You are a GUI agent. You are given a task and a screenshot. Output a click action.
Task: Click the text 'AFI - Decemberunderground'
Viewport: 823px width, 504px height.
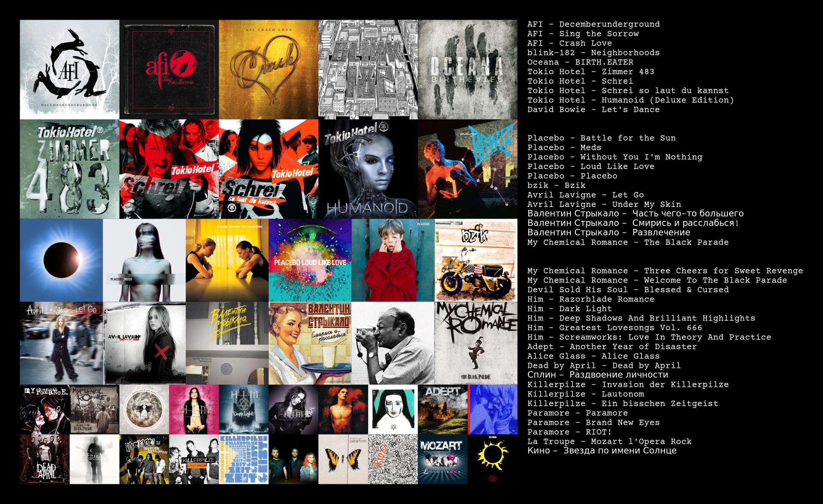pos(594,24)
